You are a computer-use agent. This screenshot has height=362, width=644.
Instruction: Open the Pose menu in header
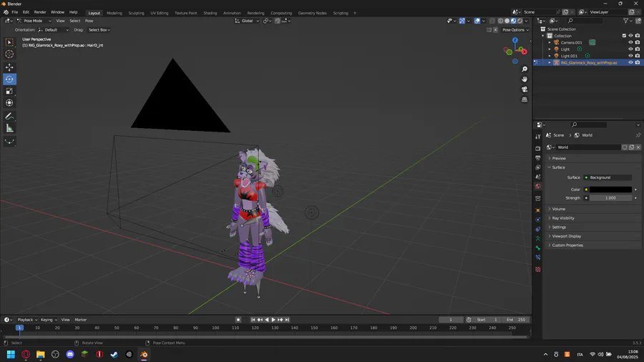coord(89,21)
